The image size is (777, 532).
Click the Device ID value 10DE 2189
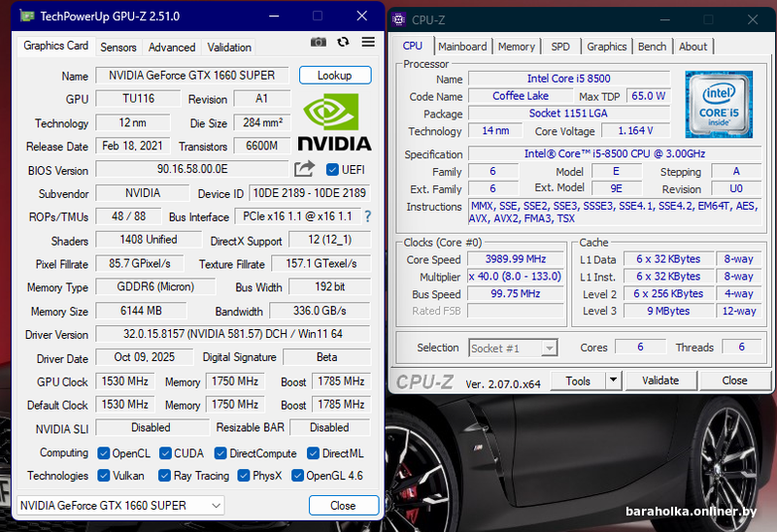[x=309, y=193]
